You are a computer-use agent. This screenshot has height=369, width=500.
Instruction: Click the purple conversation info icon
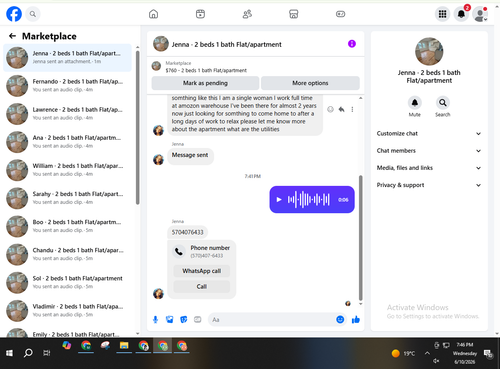[352, 44]
